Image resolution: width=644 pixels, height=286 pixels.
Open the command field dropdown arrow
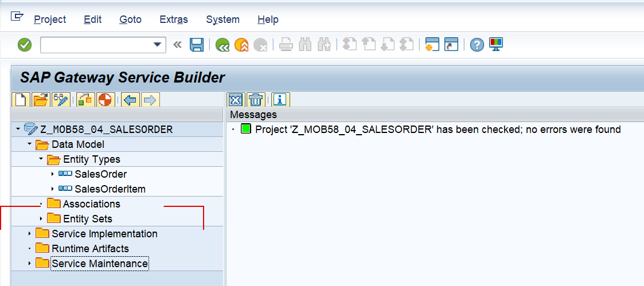[x=157, y=45]
